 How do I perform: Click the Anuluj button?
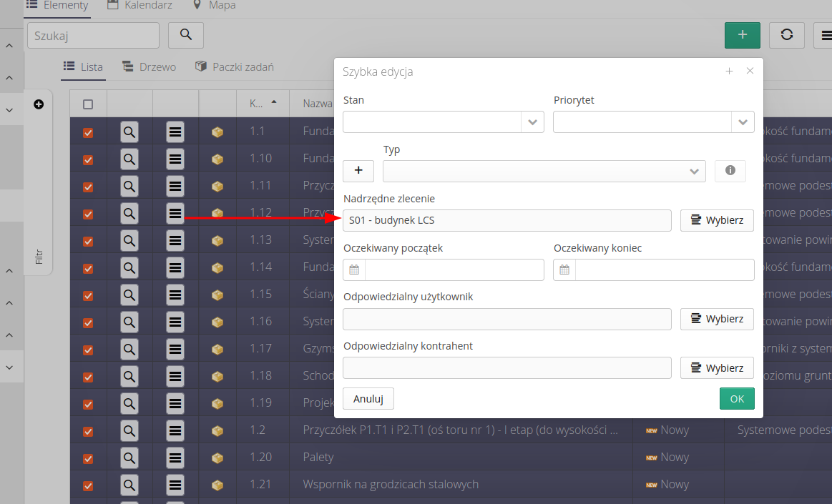368,398
